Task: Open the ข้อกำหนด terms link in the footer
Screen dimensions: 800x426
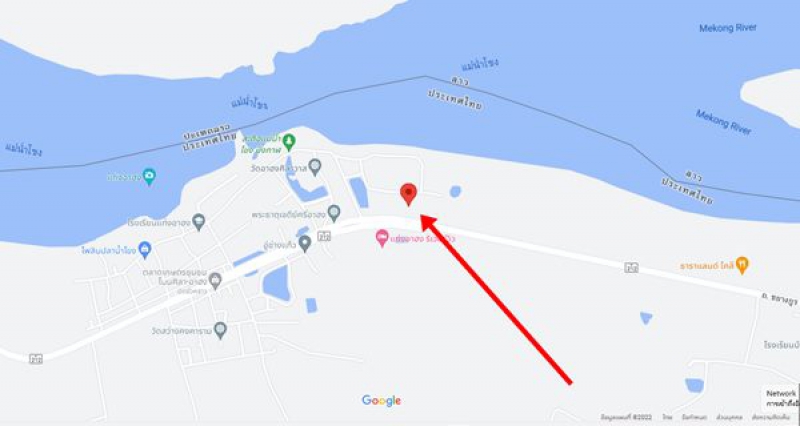Action: pyautogui.click(x=696, y=417)
